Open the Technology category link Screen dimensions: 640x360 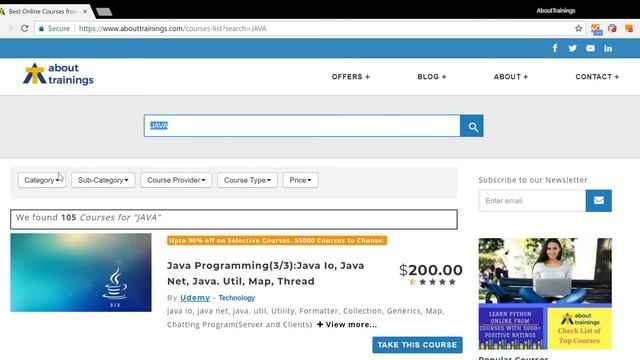coord(237,298)
